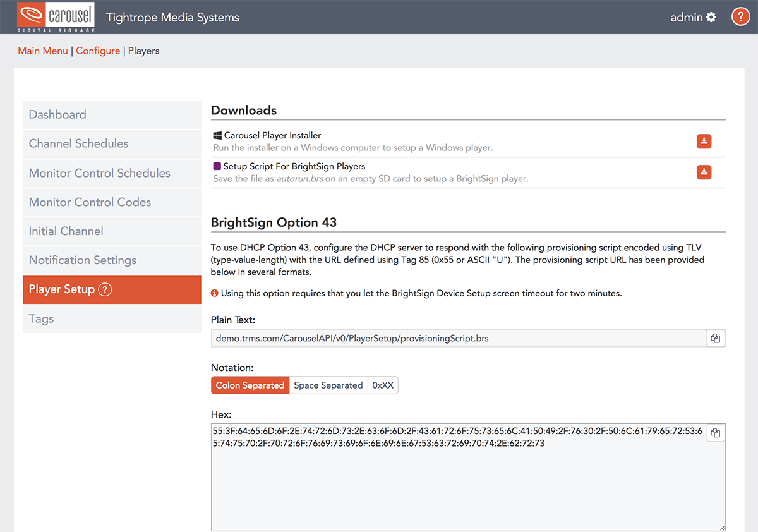Download the Carousel Player Installer

(x=704, y=142)
